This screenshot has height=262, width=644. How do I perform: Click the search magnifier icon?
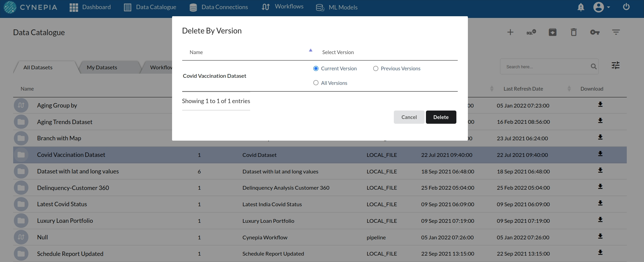tap(594, 67)
